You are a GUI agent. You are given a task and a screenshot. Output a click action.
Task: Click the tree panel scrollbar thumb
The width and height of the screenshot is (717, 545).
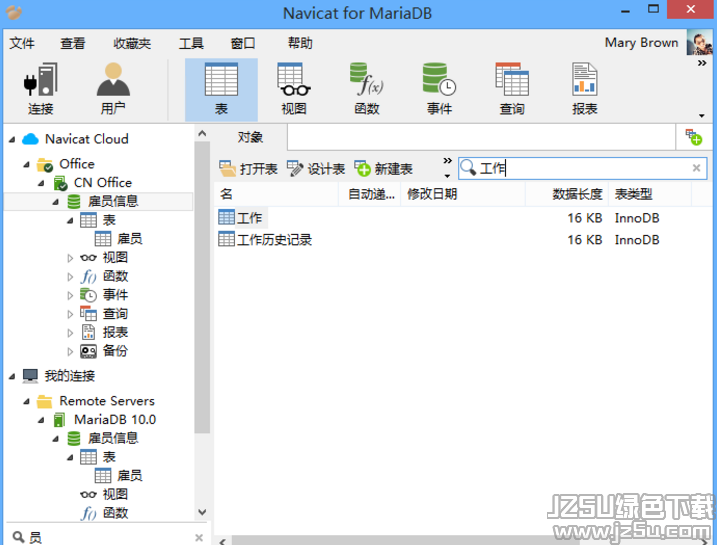pyautogui.click(x=202, y=287)
